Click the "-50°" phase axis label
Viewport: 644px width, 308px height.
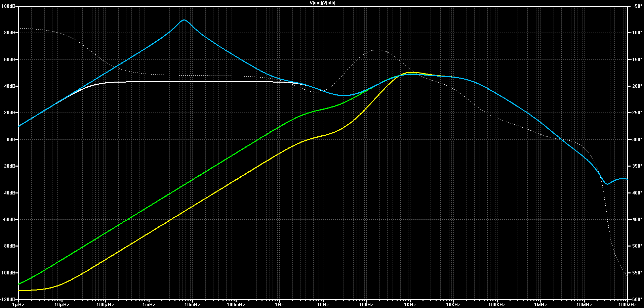click(x=637, y=6)
